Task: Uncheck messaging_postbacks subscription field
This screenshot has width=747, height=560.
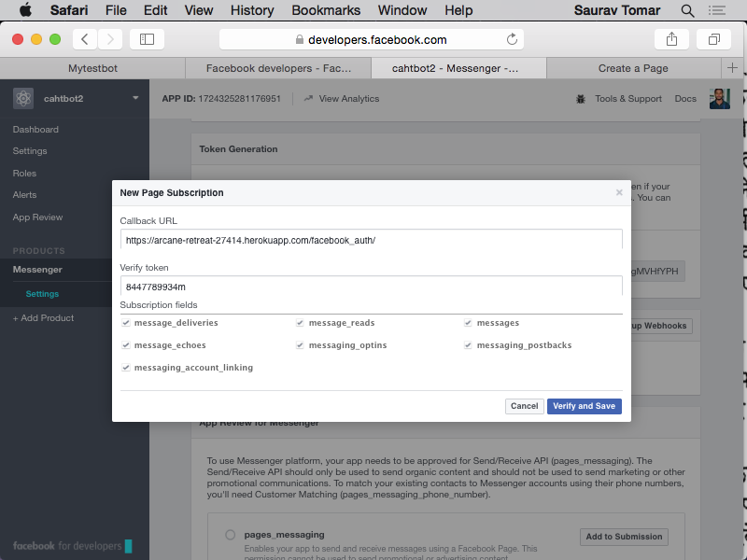Action: 468,345
